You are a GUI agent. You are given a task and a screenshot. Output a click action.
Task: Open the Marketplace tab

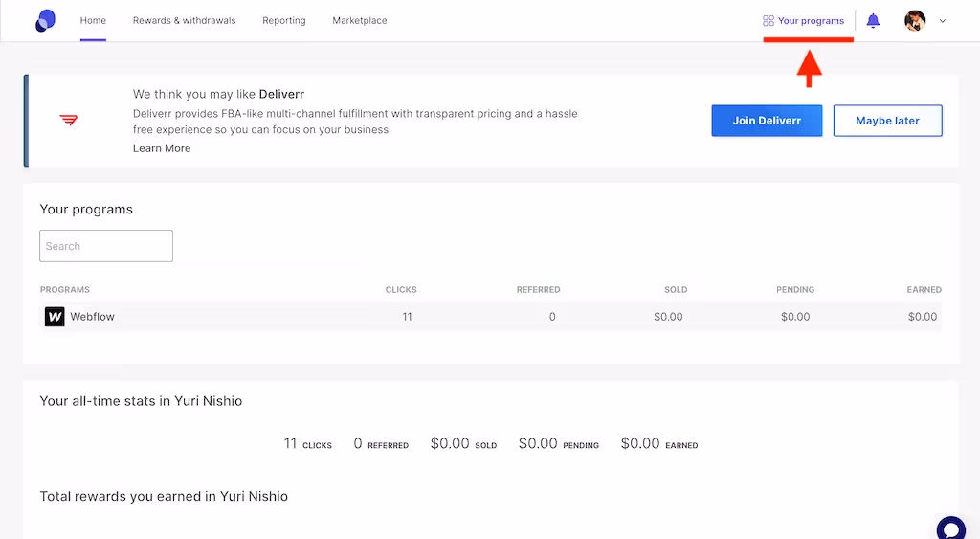(360, 21)
